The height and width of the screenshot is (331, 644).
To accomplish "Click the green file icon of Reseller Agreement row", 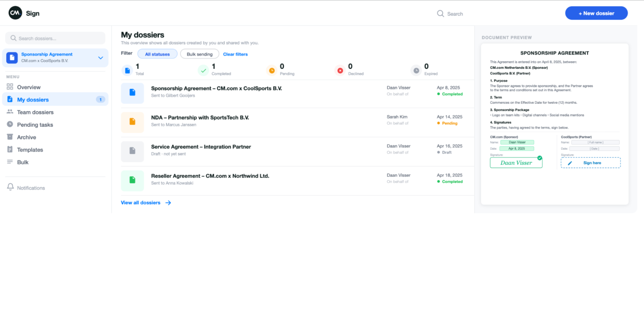I will click(x=132, y=180).
